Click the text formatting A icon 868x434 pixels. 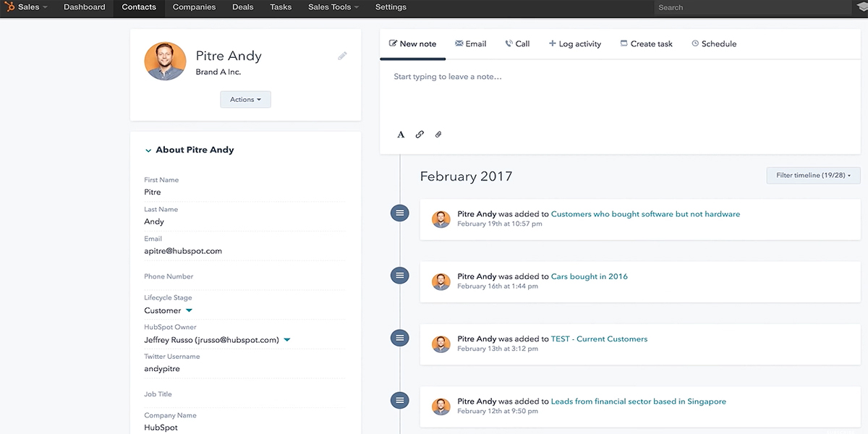[401, 135]
